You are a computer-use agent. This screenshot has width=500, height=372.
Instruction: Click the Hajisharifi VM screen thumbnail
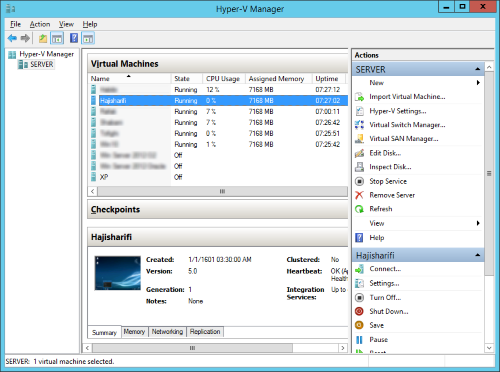click(x=118, y=273)
